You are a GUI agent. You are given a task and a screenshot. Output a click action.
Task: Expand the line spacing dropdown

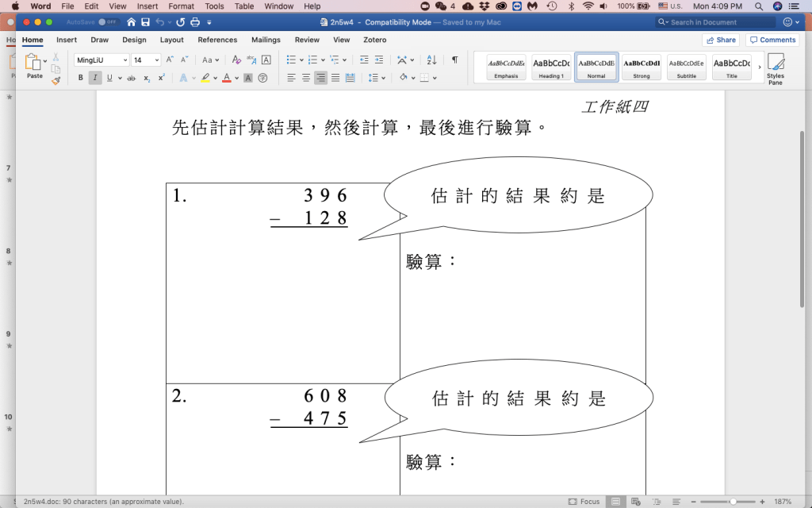click(377, 78)
